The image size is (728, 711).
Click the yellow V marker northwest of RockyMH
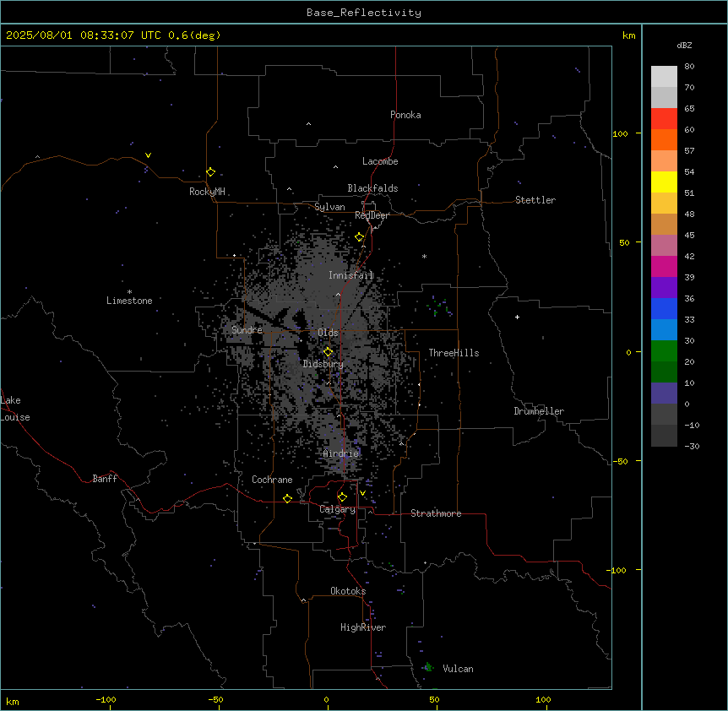click(148, 155)
